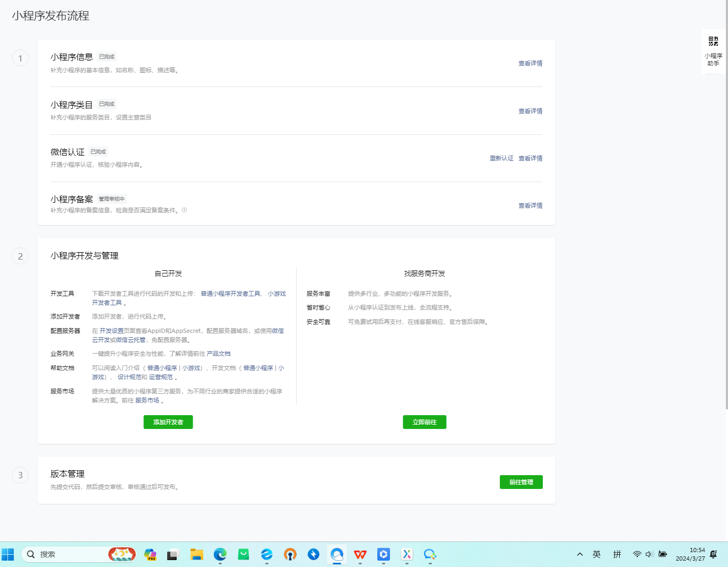Open 小游戏 link under 入门介绍

190,368
